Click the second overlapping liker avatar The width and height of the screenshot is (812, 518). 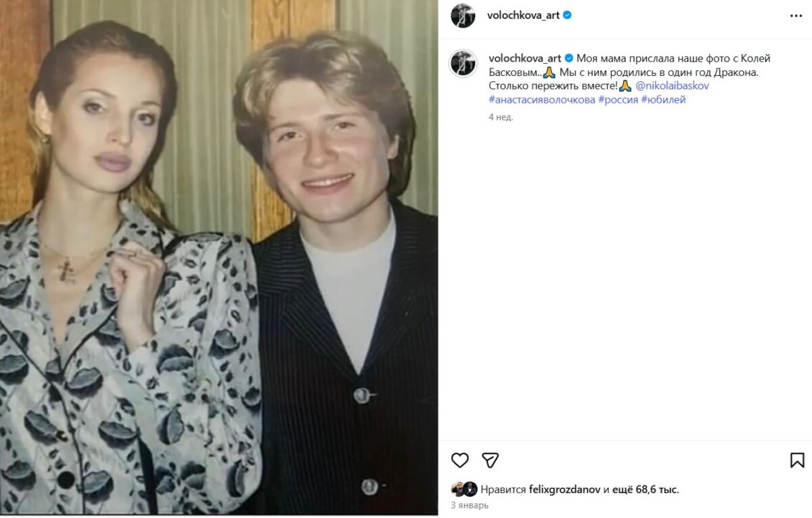coord(470,489)
